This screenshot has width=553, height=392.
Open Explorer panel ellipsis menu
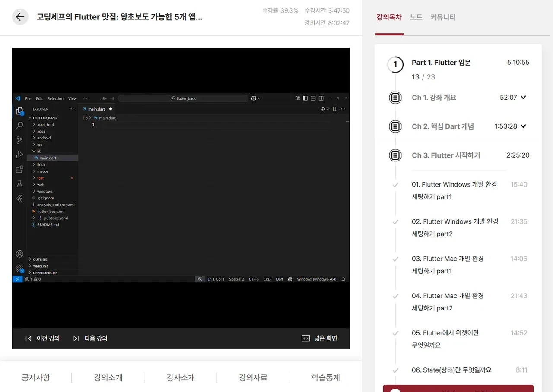click(72, 109)
